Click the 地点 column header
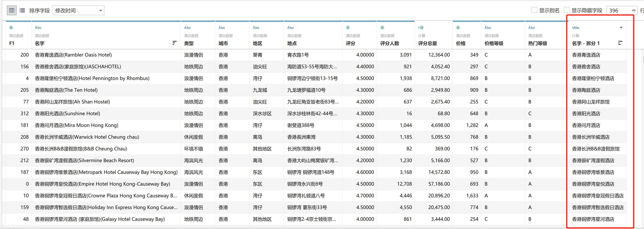This screenshot has height=229, width=644. tap(292, 43)
